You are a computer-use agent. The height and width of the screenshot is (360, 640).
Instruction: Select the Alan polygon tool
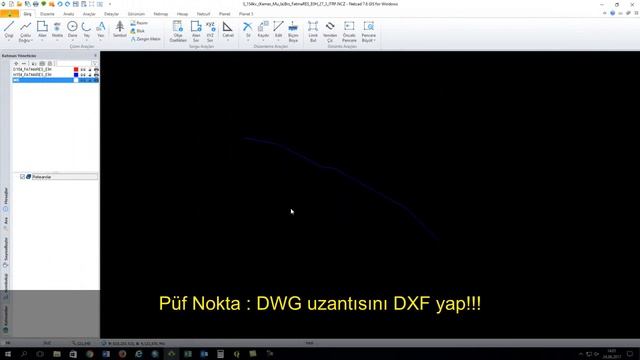click(x=42, y=31)
